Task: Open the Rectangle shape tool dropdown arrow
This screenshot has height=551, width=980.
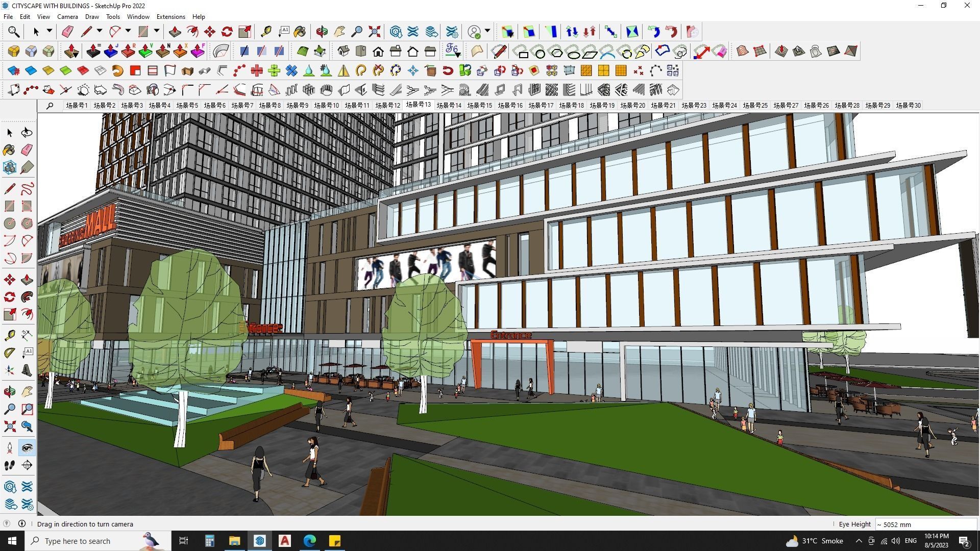Action: 157,31
